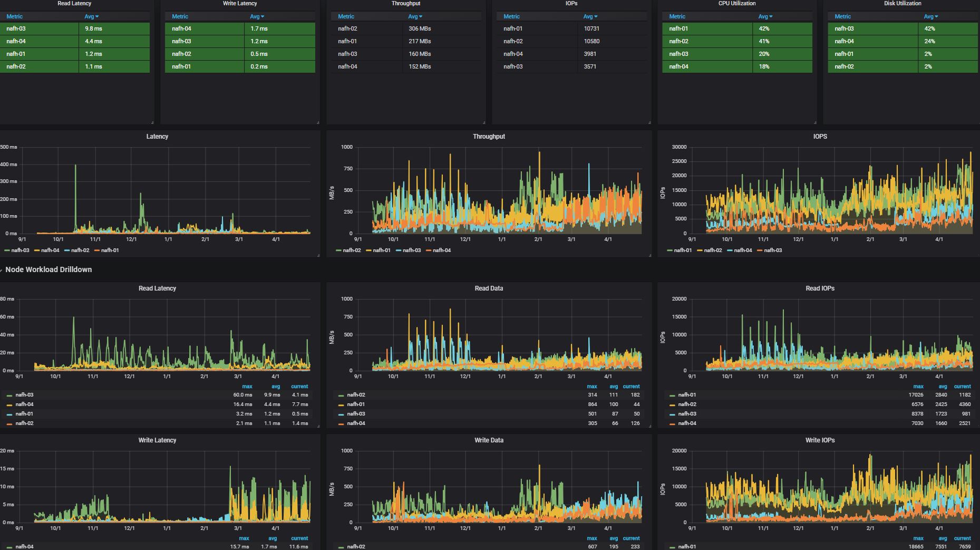980x550 pixels.
Task: Open the Read Data panel title menu
Action: (x=489, y=288)
